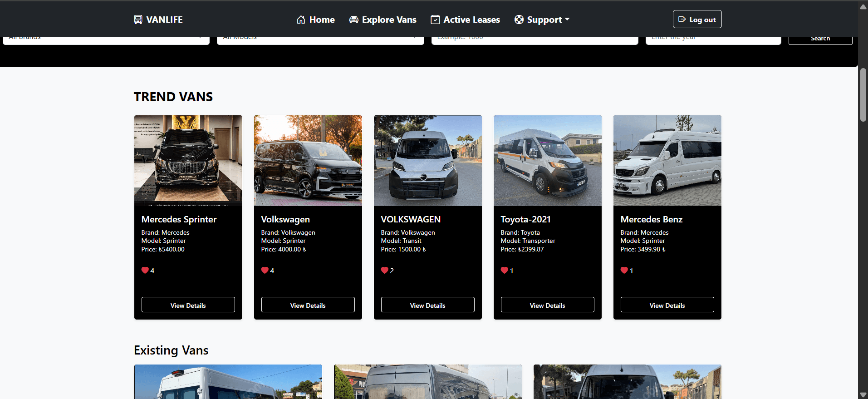
Task: Click the Home house icon
Action: [x=301, y=20]
